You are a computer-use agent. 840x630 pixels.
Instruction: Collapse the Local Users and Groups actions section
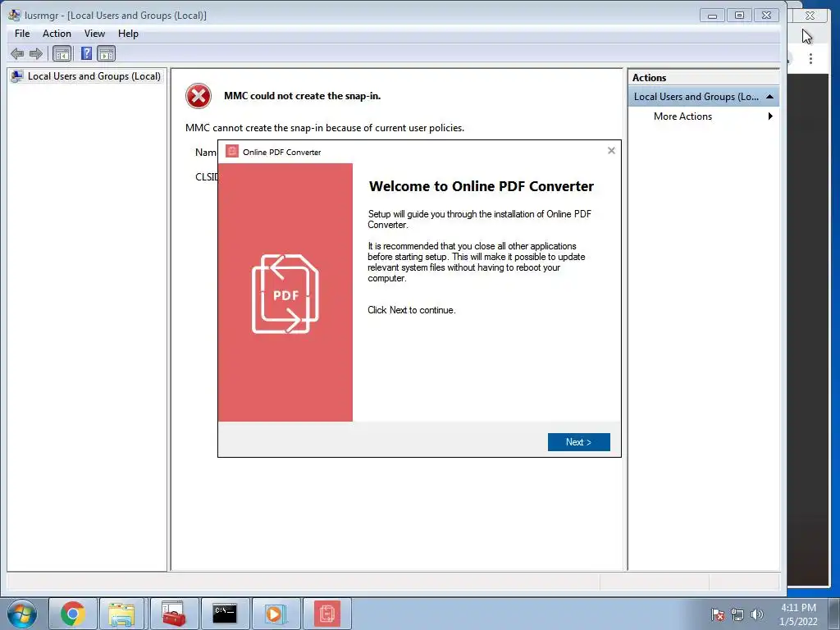(x=769, y=97)
